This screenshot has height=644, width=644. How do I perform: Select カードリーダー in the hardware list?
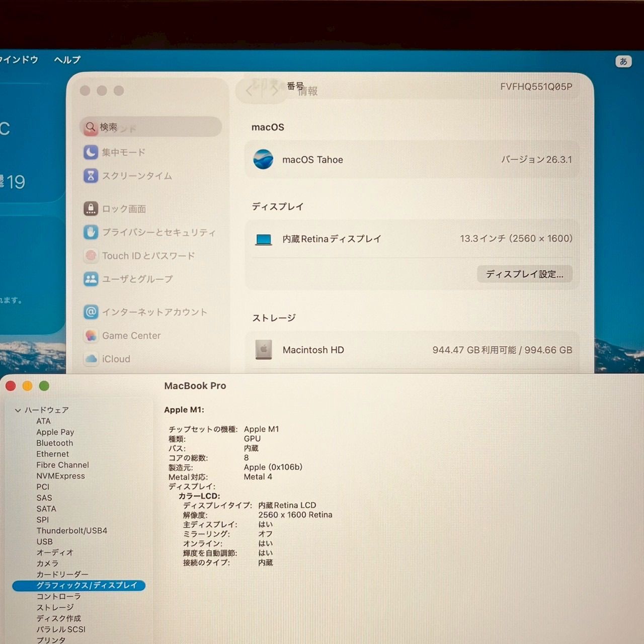62,575
